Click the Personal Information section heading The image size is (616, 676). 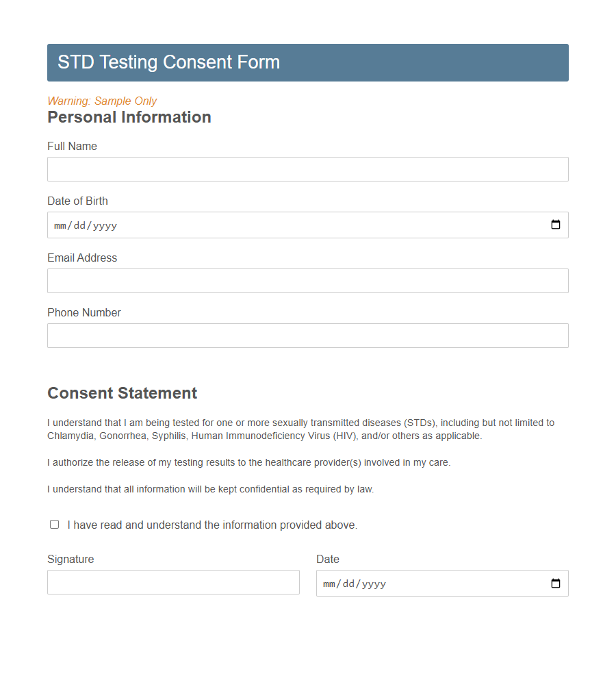click(x=129, y=117)
